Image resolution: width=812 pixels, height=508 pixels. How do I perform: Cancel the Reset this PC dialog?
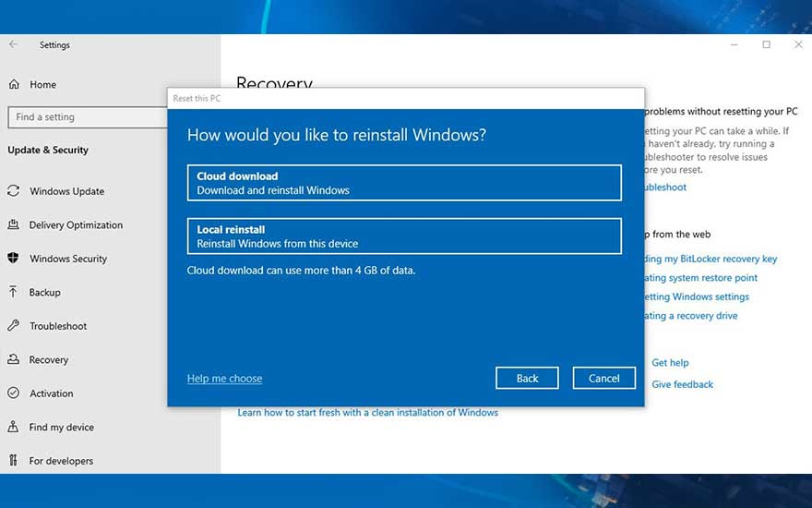(x=603, y=378)
